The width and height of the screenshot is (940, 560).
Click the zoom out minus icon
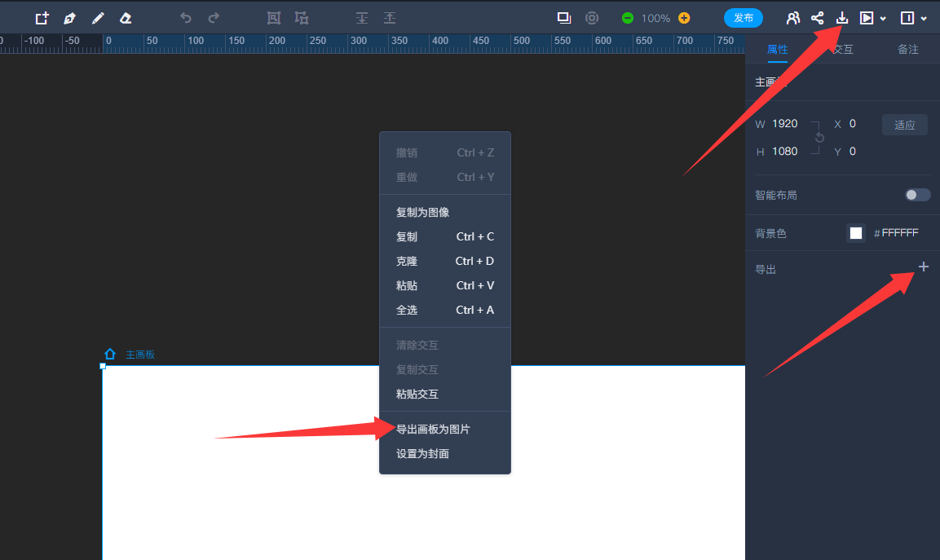tap(627, 18)
